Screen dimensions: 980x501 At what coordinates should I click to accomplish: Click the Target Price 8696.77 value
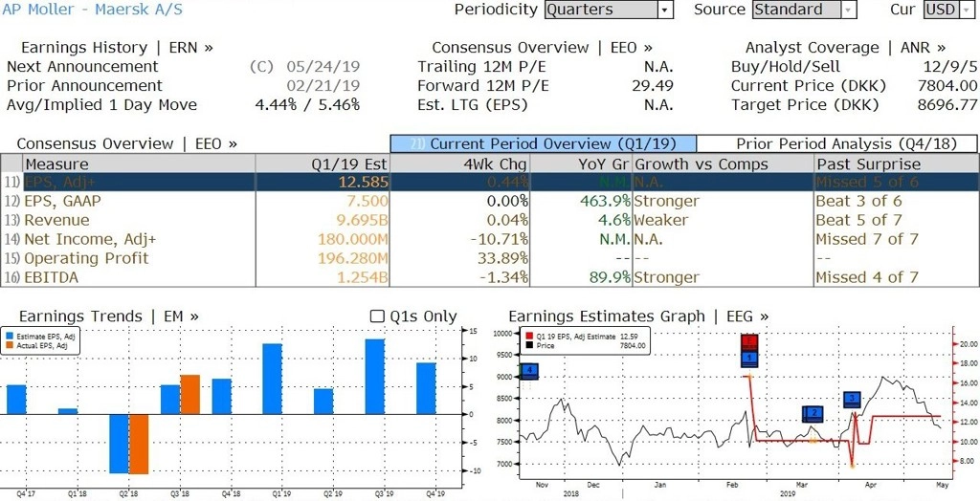(x=947, y=105)
